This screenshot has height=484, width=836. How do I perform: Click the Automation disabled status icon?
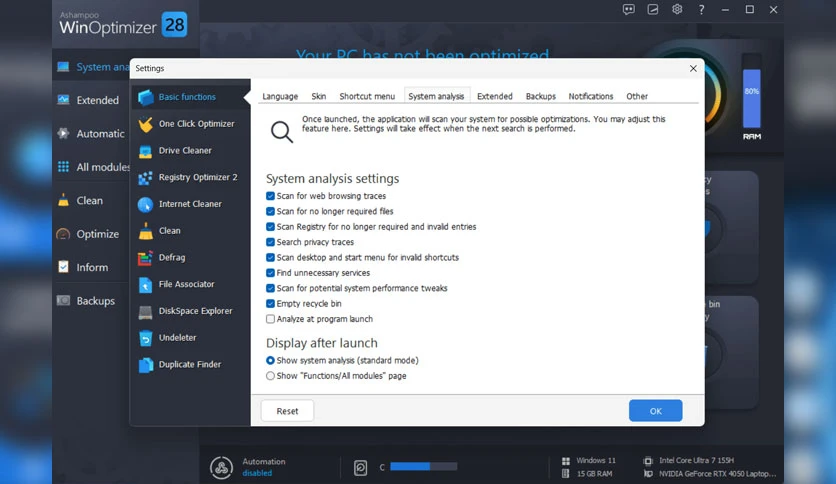pos(221,467)
